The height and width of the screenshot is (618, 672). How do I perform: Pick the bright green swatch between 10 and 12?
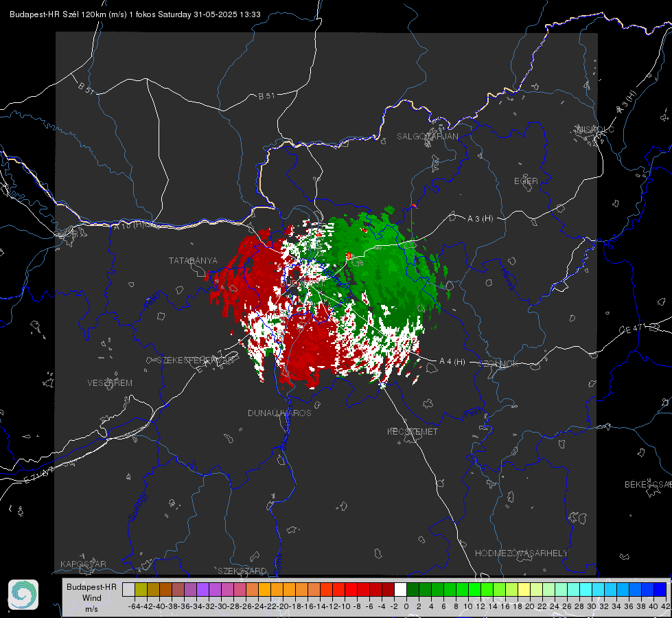point(474,589)
